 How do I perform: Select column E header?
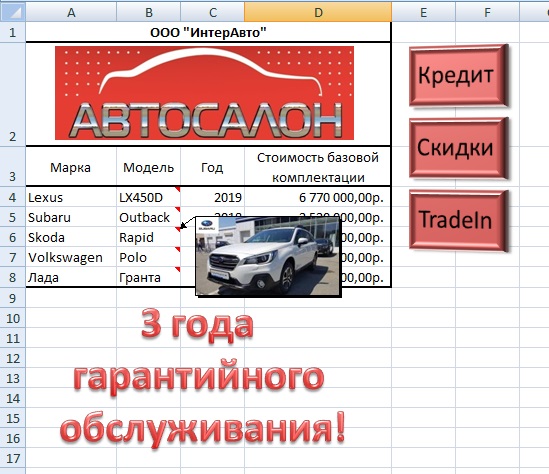point(424,12)
